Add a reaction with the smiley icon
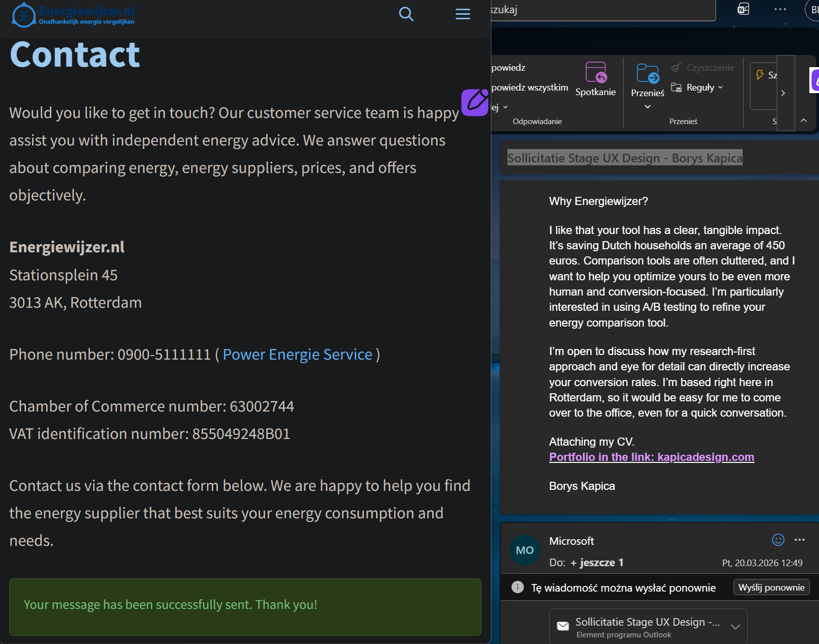The width and height of the screenshot is (819, 644). pos(778,540)
